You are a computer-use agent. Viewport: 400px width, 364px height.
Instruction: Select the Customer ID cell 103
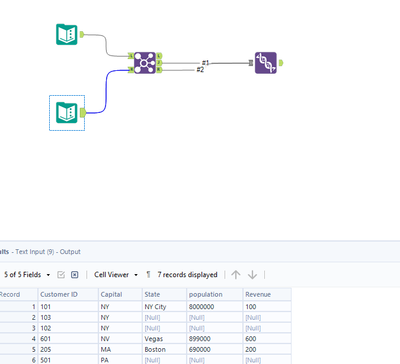[68, 317]
